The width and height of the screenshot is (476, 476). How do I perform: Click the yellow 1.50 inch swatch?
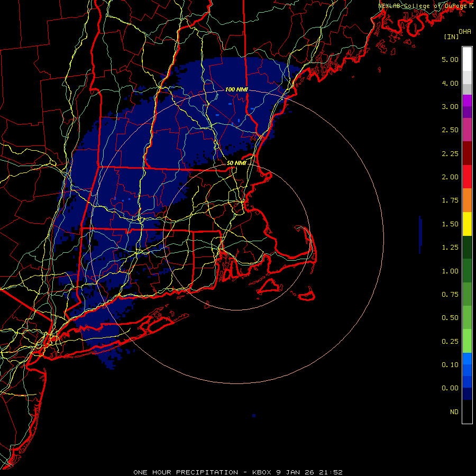pyautogui.click(x=467, y=224)
